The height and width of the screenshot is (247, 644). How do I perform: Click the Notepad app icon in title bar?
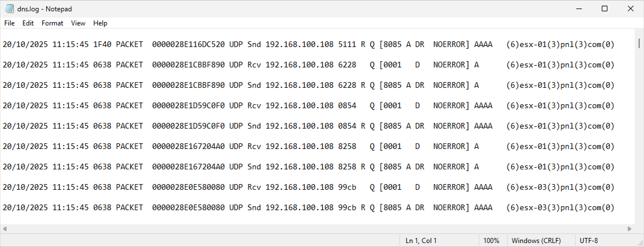pyautogui.click(x=9, y=9)
